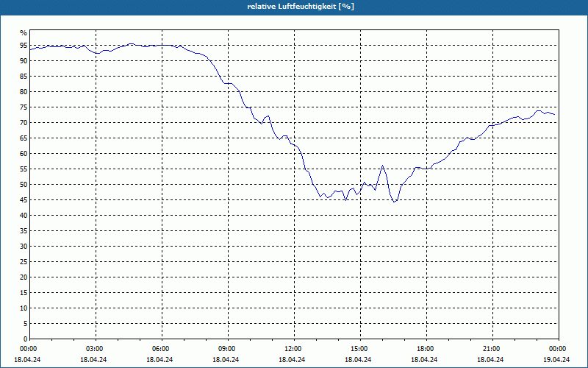Image resolution: width=588 pixels, height=368 pixels.
Task: Click the 00:00 time label above 19.04.24
Action: (x=559, y=349)
